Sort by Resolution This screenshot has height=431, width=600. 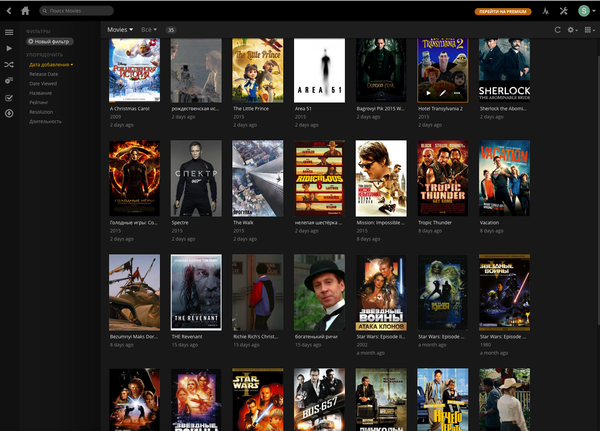tap(42, 111)
